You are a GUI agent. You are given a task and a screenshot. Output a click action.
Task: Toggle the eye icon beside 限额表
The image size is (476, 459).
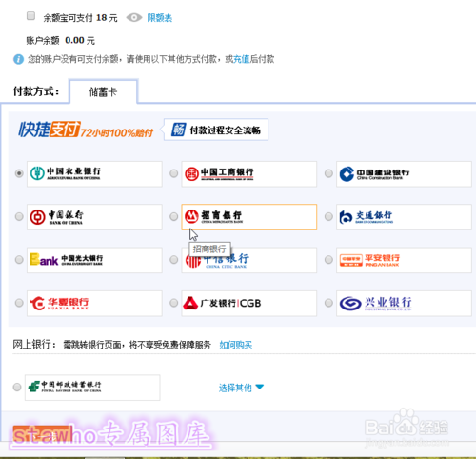(134, 17)
